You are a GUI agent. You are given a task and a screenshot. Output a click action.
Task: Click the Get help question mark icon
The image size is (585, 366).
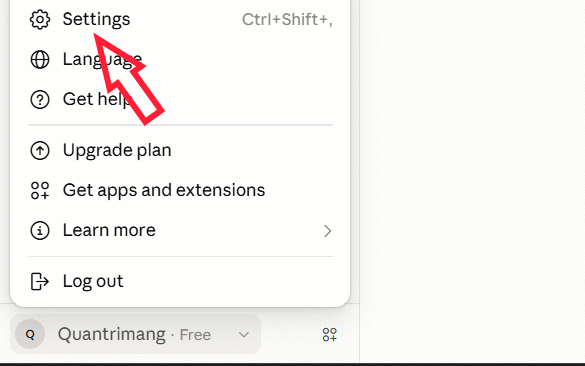(40, 100)
